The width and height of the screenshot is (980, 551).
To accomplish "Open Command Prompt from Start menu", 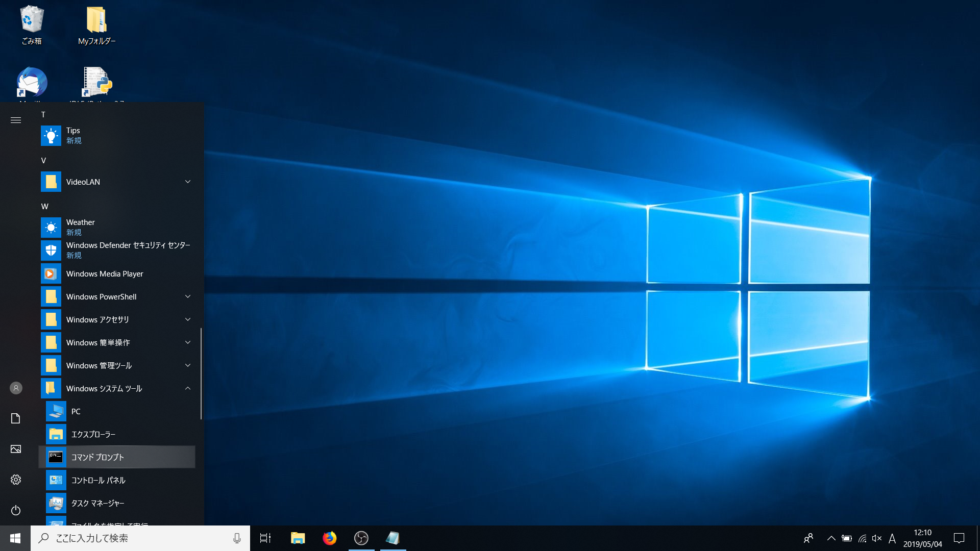I will tap(97, 457).
